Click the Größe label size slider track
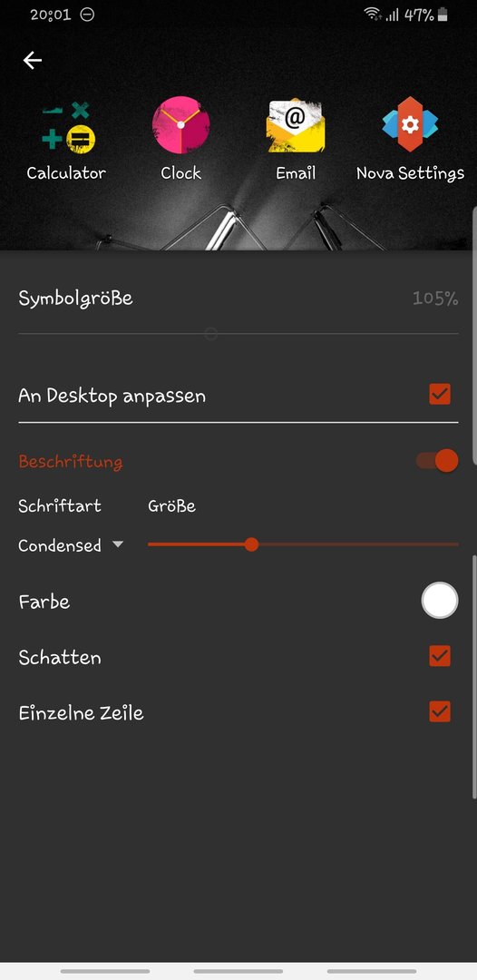Viewport: 477px width, 980px height. tap(303, 545)
